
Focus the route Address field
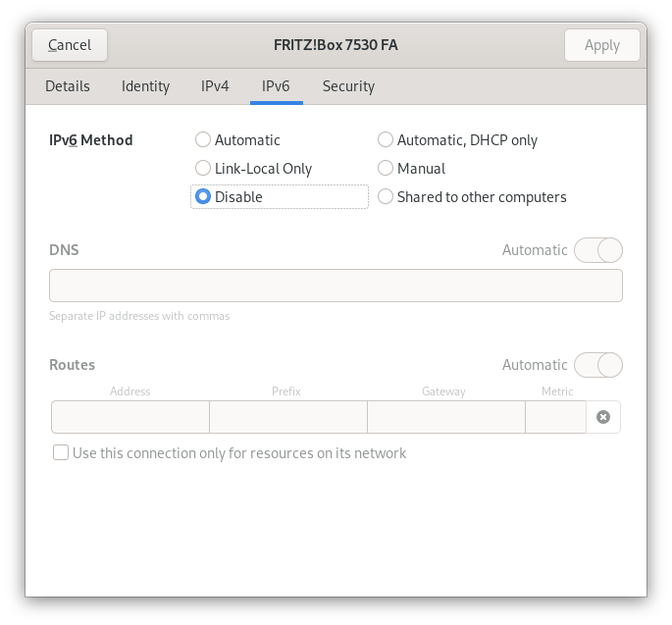coord(130,417)
